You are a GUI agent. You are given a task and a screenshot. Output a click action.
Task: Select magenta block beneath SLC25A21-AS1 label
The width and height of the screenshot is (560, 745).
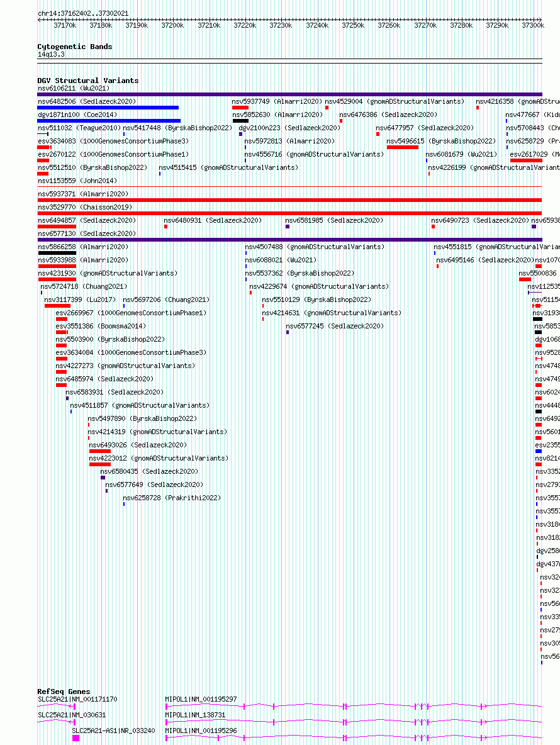[x=76, y=738]
